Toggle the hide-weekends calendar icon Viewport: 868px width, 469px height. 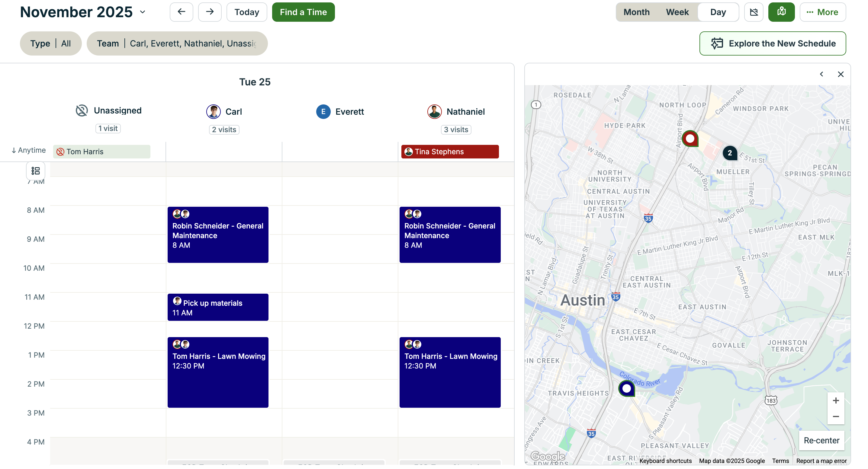(754, 12)
